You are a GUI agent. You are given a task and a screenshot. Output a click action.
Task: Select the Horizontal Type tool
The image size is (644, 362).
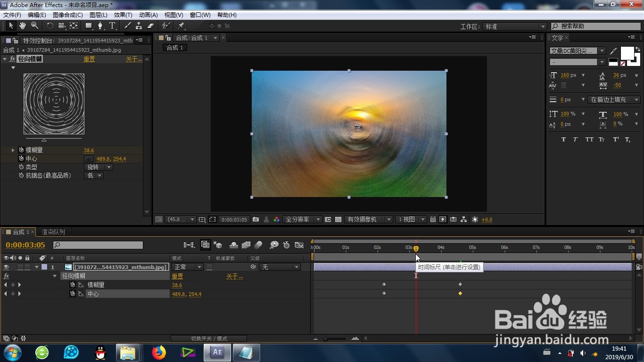click(x=112, y=25)
